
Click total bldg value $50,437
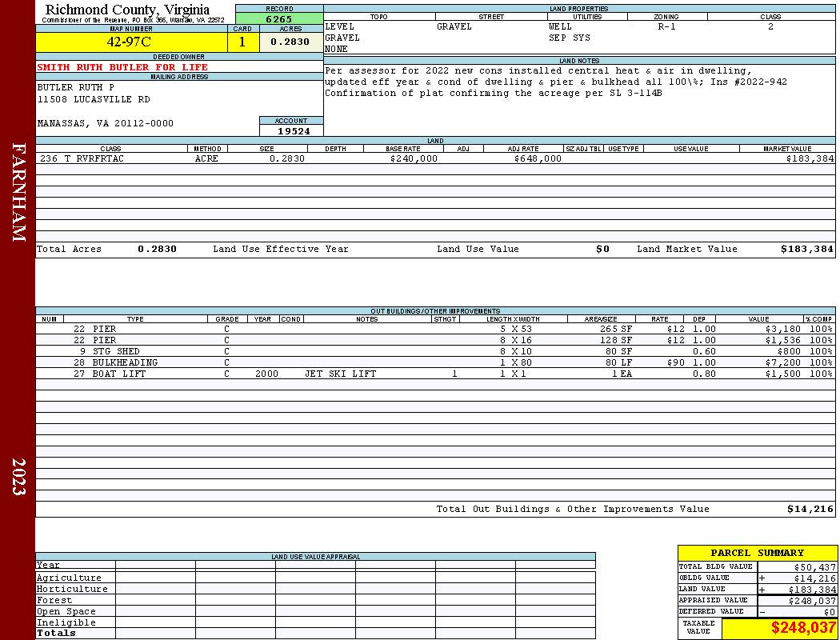(814, 567)
